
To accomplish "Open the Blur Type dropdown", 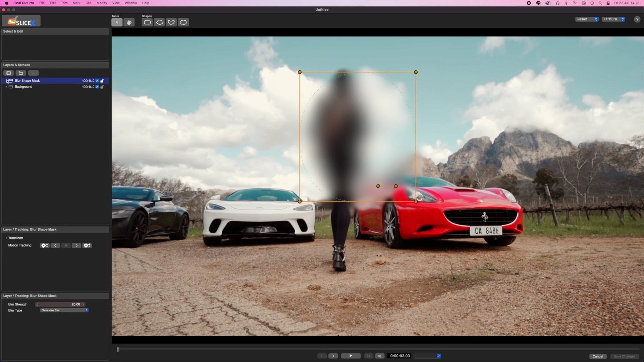I will pos(64,310).
